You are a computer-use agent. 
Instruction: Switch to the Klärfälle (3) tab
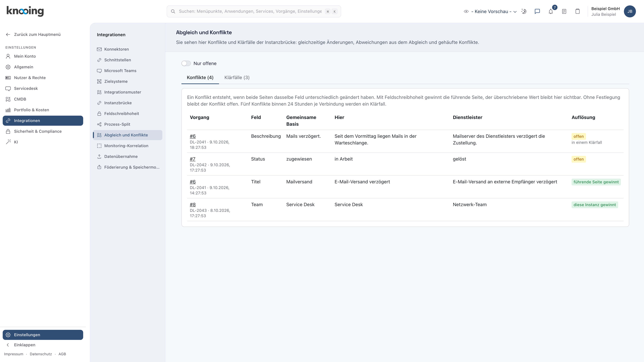pyautogui.click(x=237, y=77)
